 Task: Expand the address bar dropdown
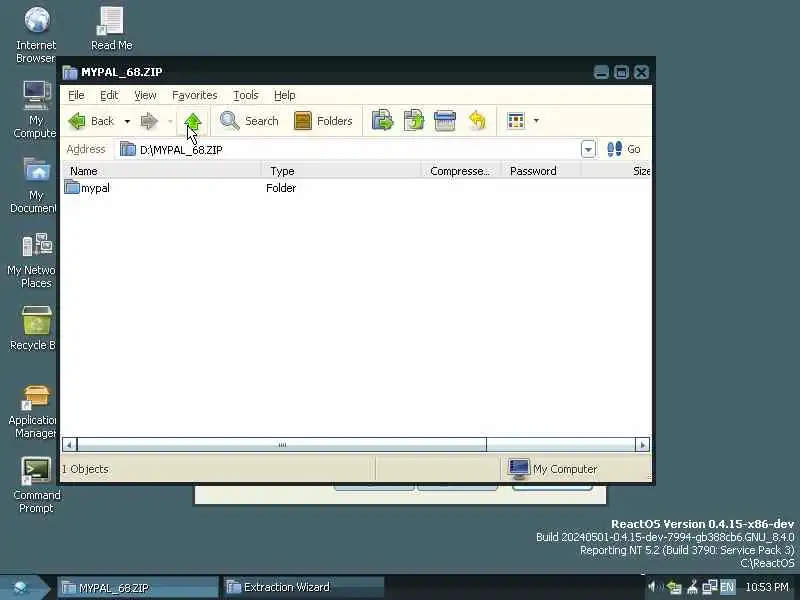(588, 149)
